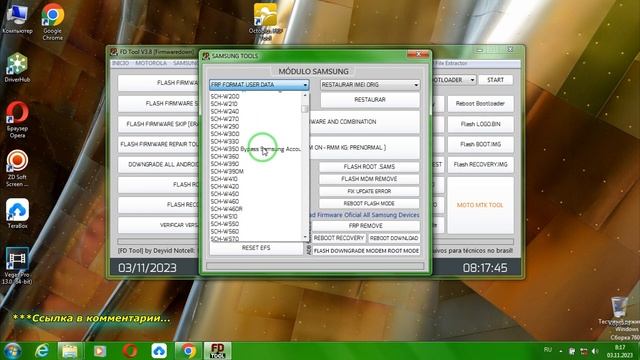Show hidden tray icons arrow
The height and width of the screenshot is (360, 640).
pyautogui.click(x=561, y=351)
